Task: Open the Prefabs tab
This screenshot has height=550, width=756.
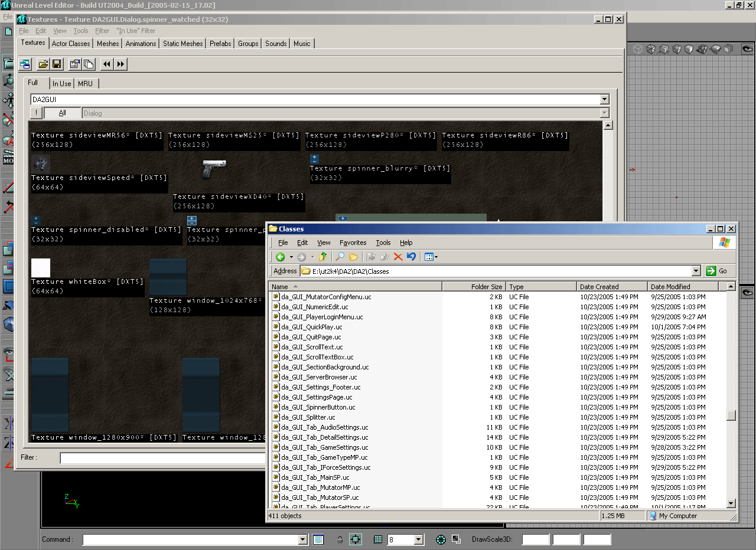Action: pyautogui.click(x=220, y=44)
